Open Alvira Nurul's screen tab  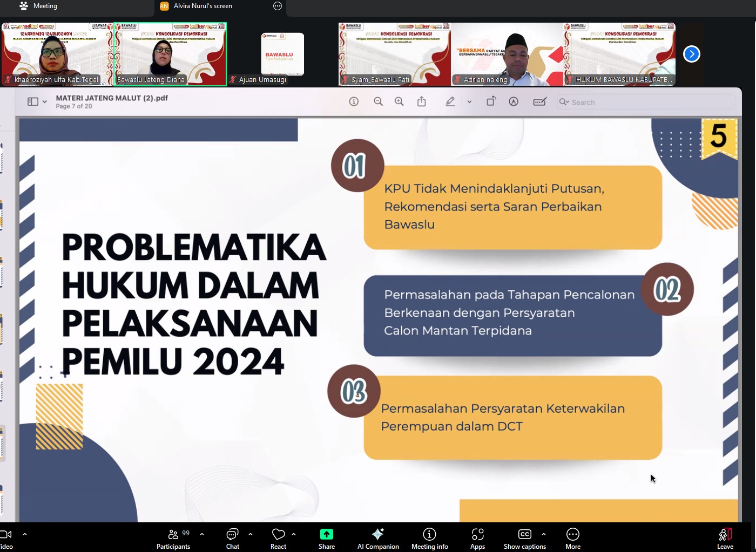(x=204, y=6)
